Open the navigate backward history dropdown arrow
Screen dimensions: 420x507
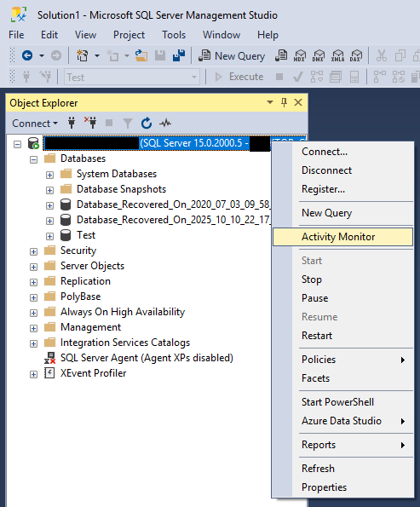42,55
